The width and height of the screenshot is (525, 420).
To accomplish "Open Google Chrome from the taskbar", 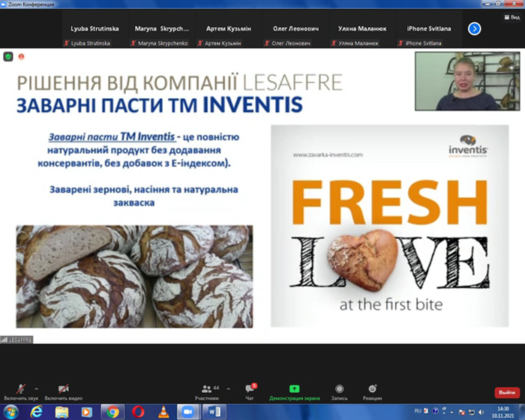I will [x=112, y=412].
